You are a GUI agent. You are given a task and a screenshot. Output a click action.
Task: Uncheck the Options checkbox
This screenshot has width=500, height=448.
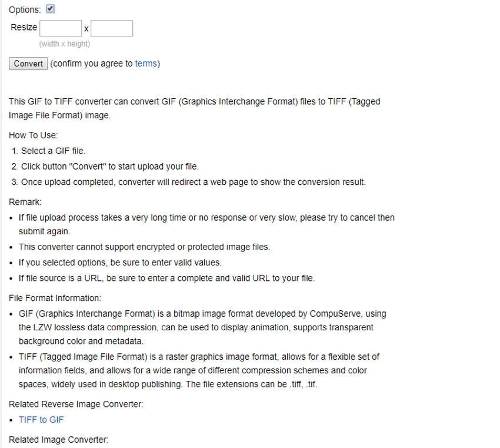[50, 9]
